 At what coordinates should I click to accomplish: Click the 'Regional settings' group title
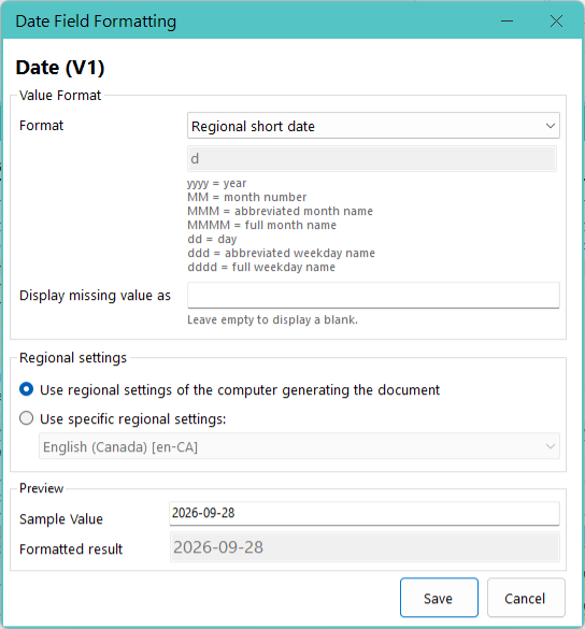73,357
